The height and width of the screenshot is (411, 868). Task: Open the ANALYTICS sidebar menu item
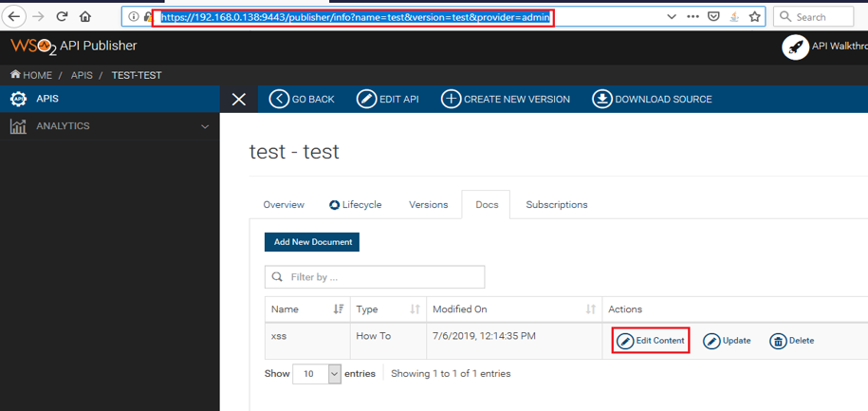(110, 126)
